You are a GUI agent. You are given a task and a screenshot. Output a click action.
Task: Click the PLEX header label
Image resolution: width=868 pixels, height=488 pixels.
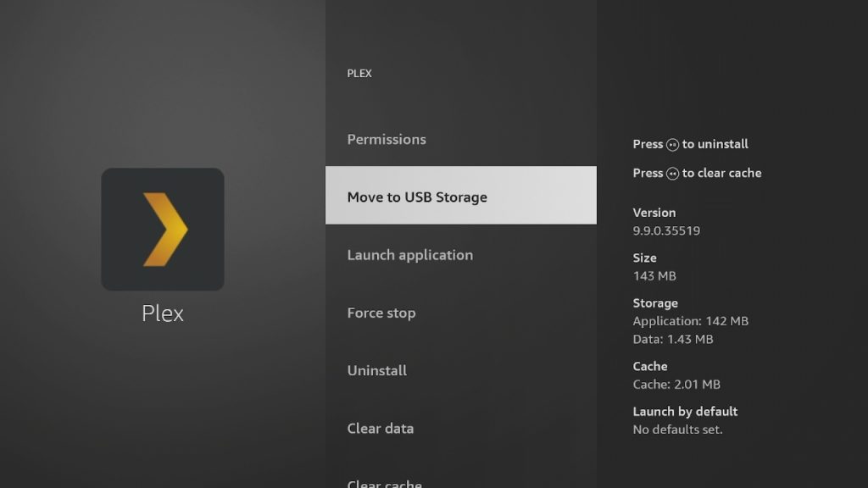[359, 74]
